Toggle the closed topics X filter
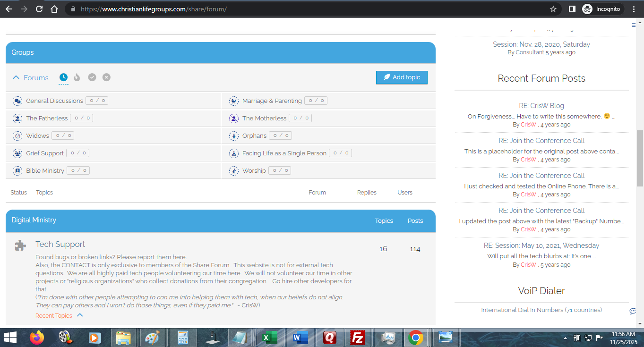Screen dimensions: 644x347 click(106, 77)
